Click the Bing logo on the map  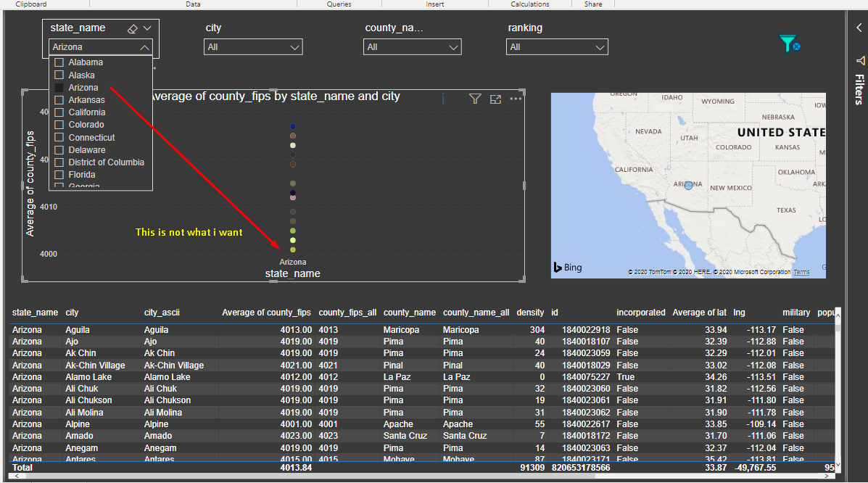[x=568, y=267]
